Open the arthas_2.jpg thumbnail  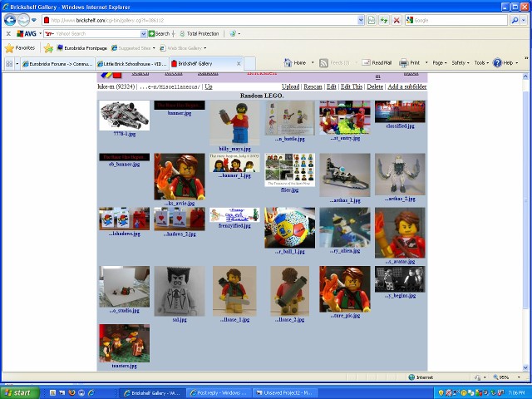(400, 175)
